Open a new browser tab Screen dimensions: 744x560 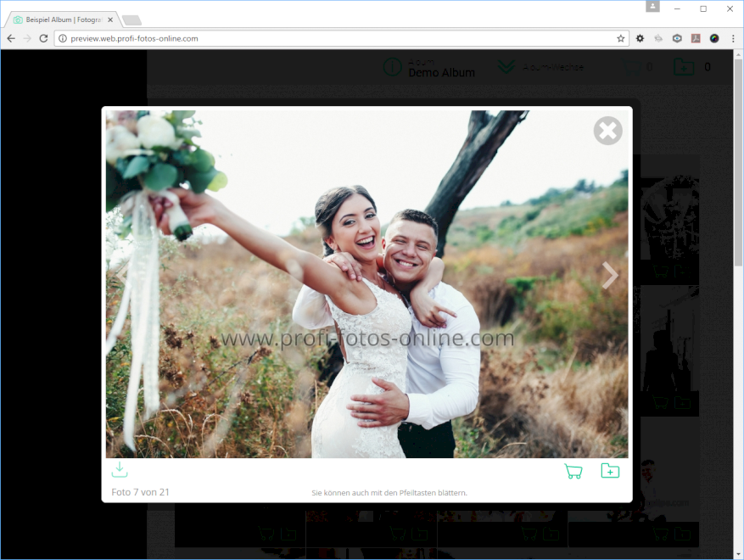(x=131, y=20)
